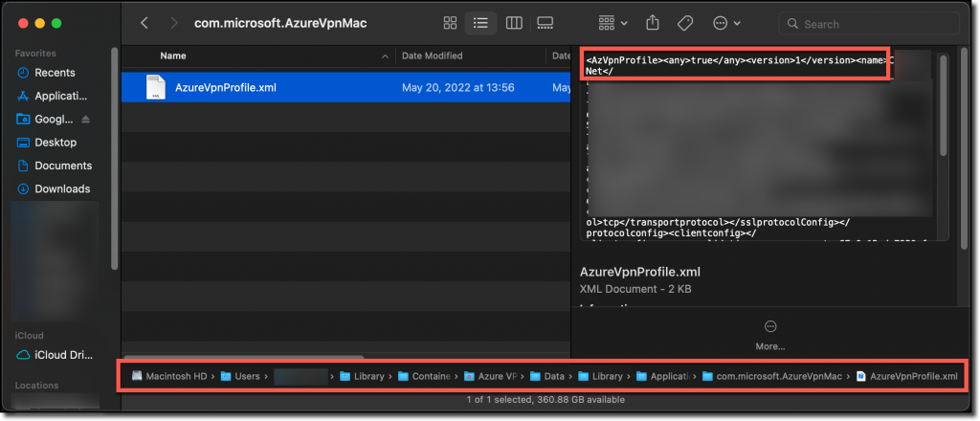Switch to list view

(x=480, y=24)
